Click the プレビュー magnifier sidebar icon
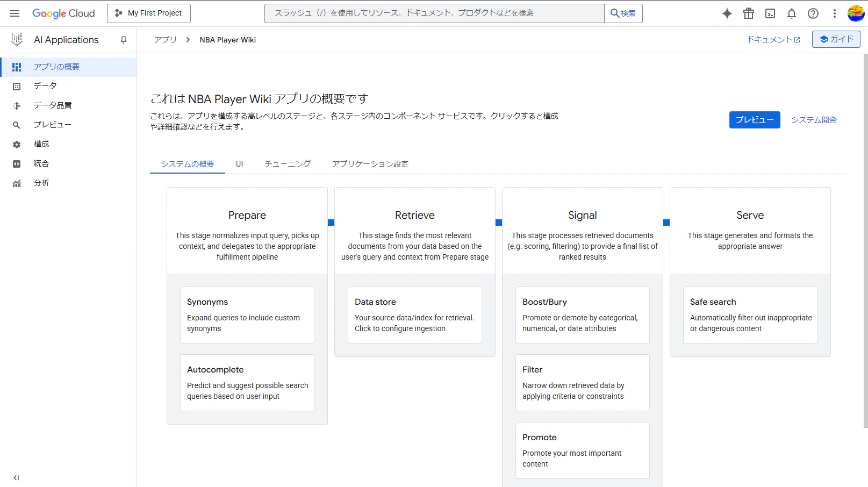The width and height of the screenshot is (868, 487). [17, 125]
